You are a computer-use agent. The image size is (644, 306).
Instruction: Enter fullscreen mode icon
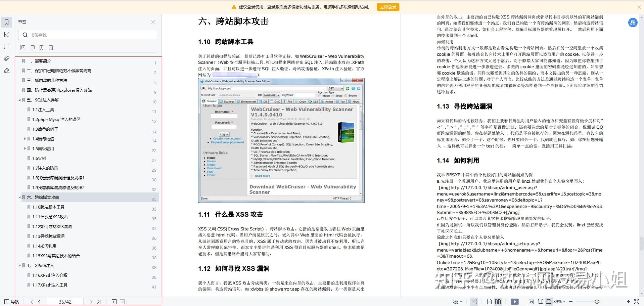click(636, 302)
